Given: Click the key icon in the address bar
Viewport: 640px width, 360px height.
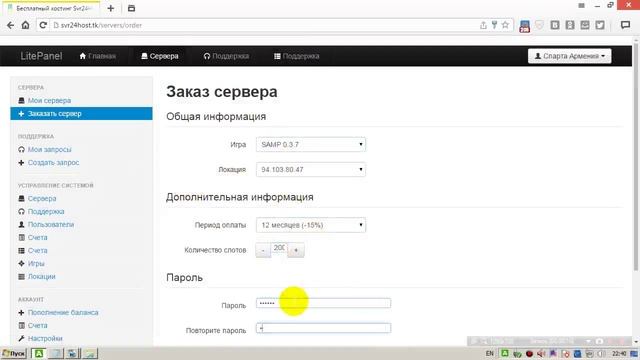Looking at the screenshot, I should pos(494,25).
